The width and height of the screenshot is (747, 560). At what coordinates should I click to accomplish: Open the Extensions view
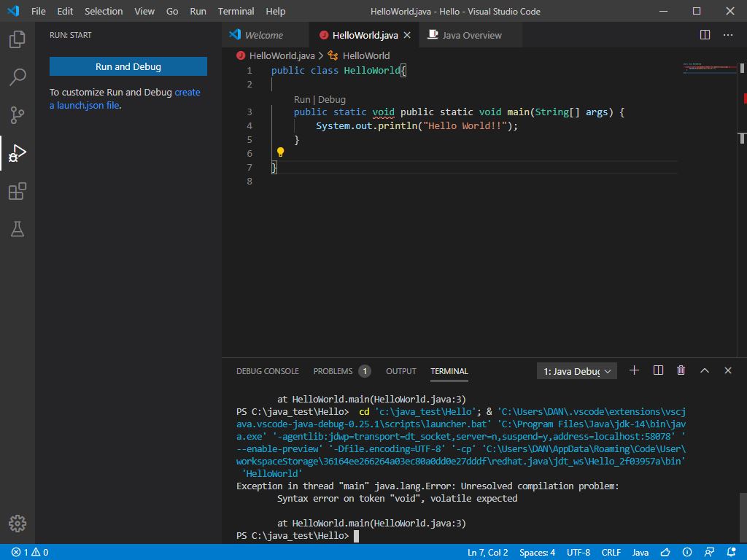point(18,191)
